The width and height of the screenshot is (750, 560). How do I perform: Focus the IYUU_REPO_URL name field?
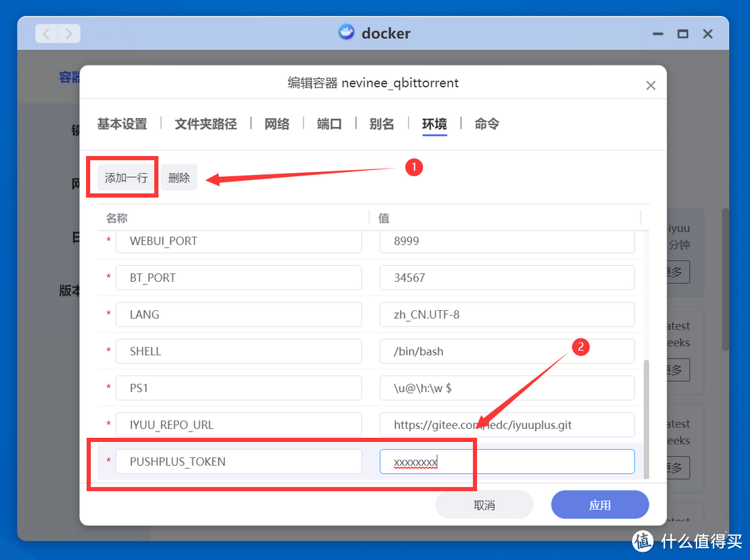(239, 425)
